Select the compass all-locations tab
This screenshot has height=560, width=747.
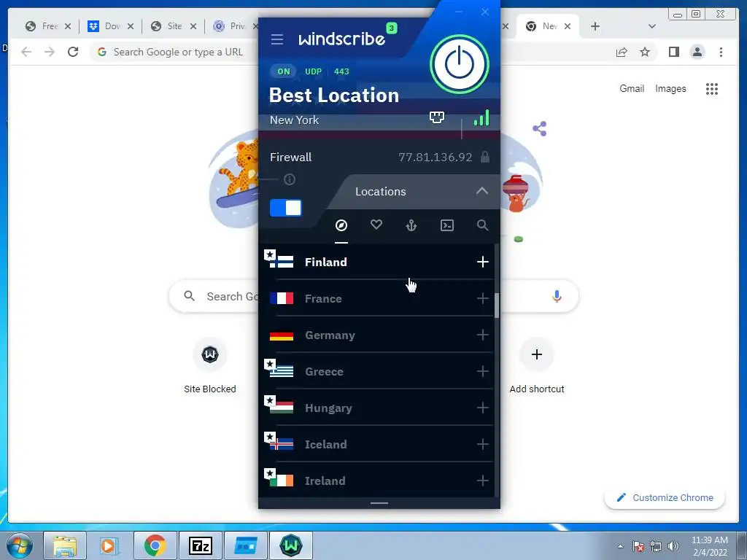(x=341, y=225)
